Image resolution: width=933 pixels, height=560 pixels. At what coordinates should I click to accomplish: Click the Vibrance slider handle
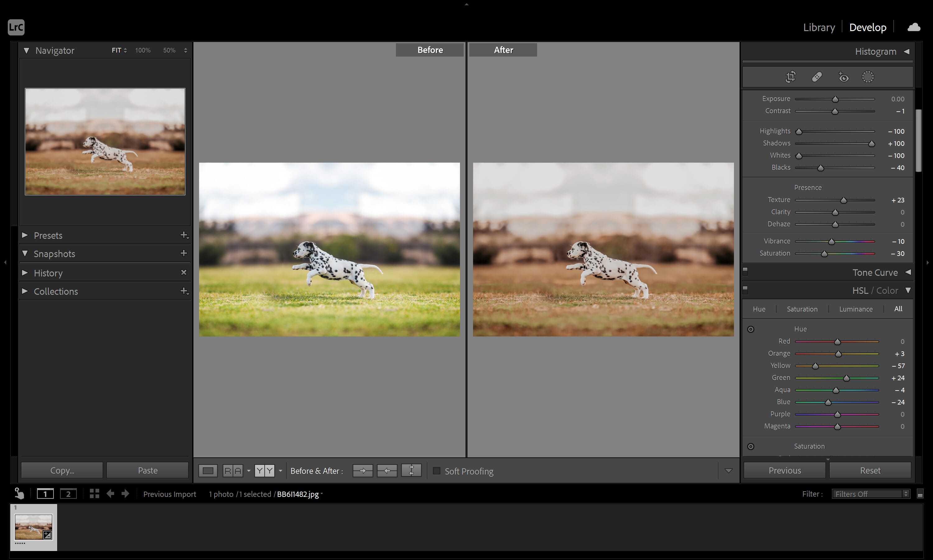832,242
